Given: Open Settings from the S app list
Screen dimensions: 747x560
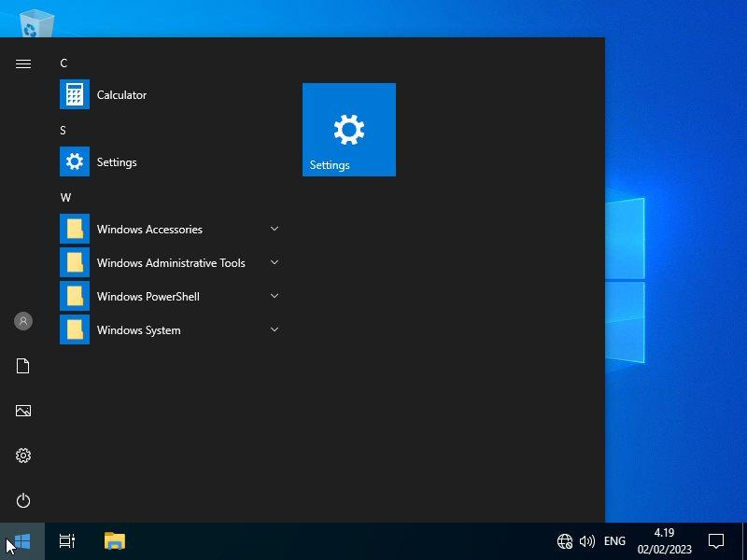Looking at the screenshot, I should pos(170,161).
